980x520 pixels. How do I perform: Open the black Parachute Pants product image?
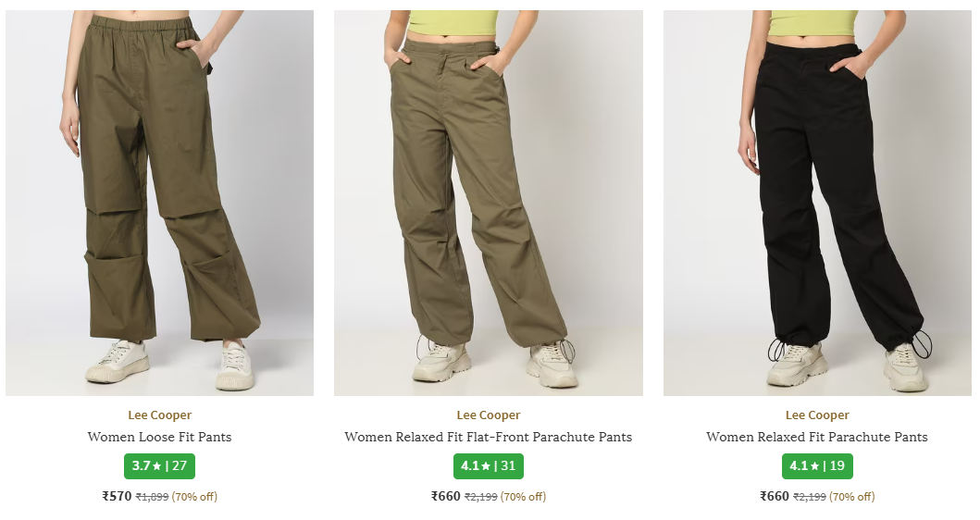pyautogui.click(x=817, y=203)
